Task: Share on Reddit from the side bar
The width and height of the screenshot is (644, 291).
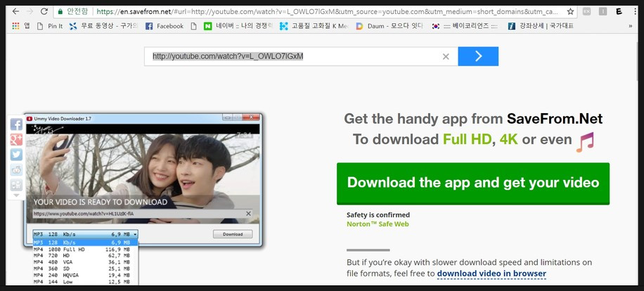Action: (16, 170)
